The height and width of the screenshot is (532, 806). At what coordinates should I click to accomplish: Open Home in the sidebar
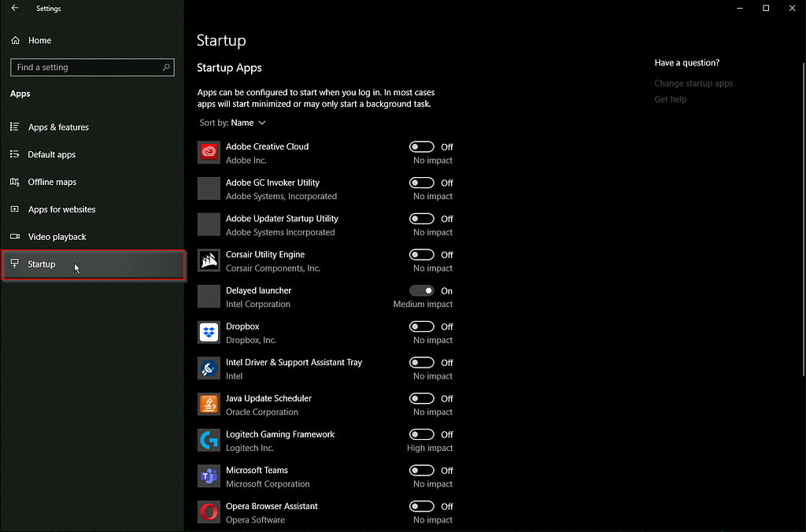[x=93, y=40]
